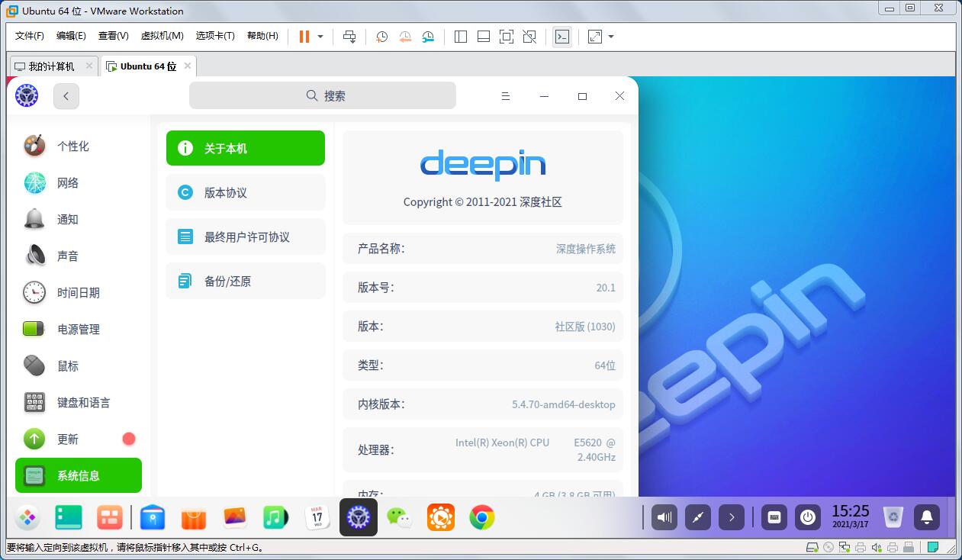Image resolution: width=962 pixels, height=560 pixels.
Task: Select 版本协议 in the system info list
Action: coord(246,192)
